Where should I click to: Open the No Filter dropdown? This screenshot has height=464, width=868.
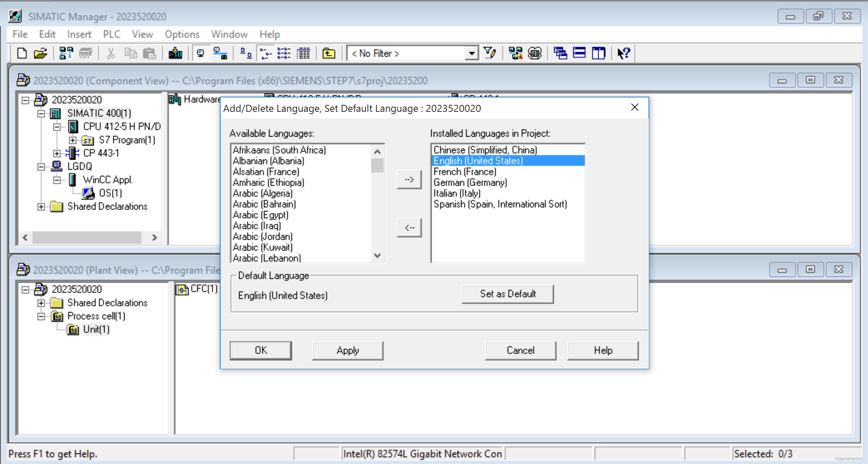(x=472, y=53)
